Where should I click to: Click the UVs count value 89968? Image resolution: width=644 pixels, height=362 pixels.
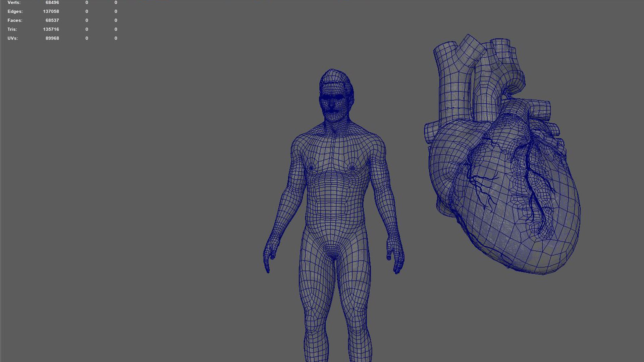[x=52, y=38]
